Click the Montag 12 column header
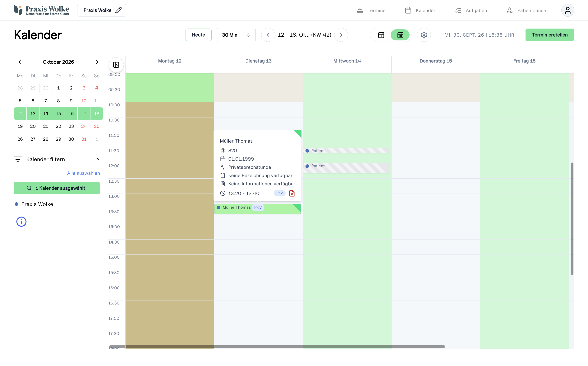This screenshot has width=588, height=366. pos(170,61)
